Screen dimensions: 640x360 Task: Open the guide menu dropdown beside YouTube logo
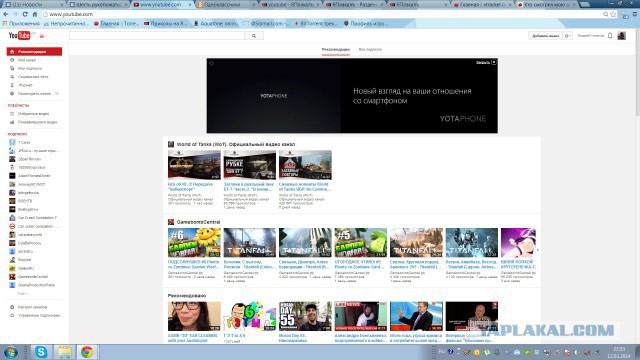42,36
